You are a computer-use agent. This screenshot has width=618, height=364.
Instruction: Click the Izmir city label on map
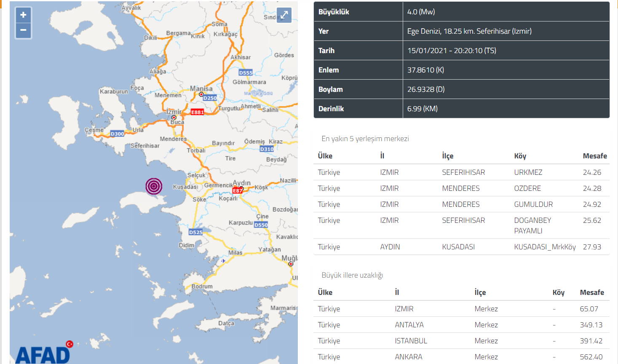[x=174, y=112]
